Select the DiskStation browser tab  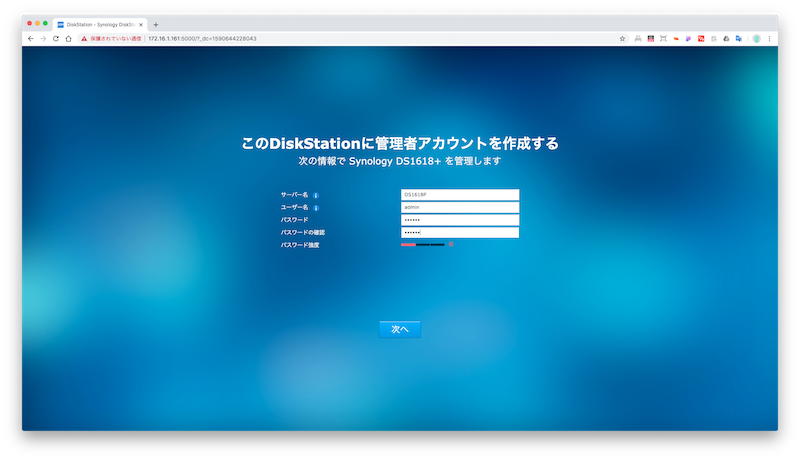pos(100,24)
